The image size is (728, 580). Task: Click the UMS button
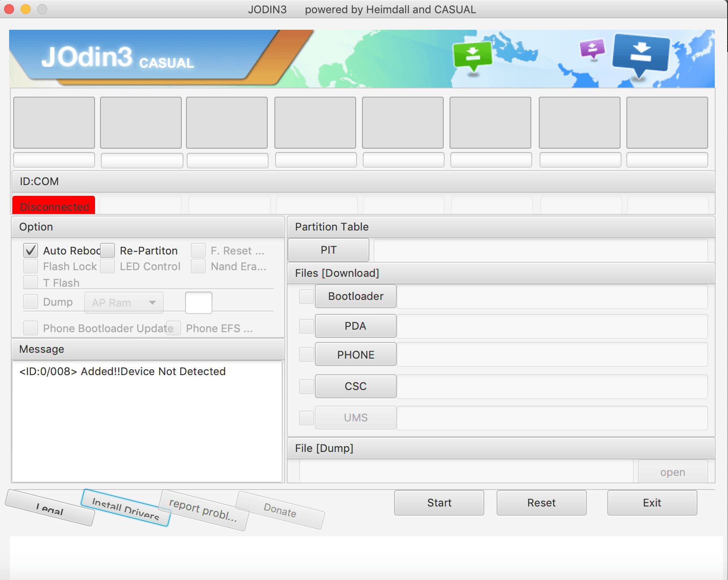tap(356, 418)
